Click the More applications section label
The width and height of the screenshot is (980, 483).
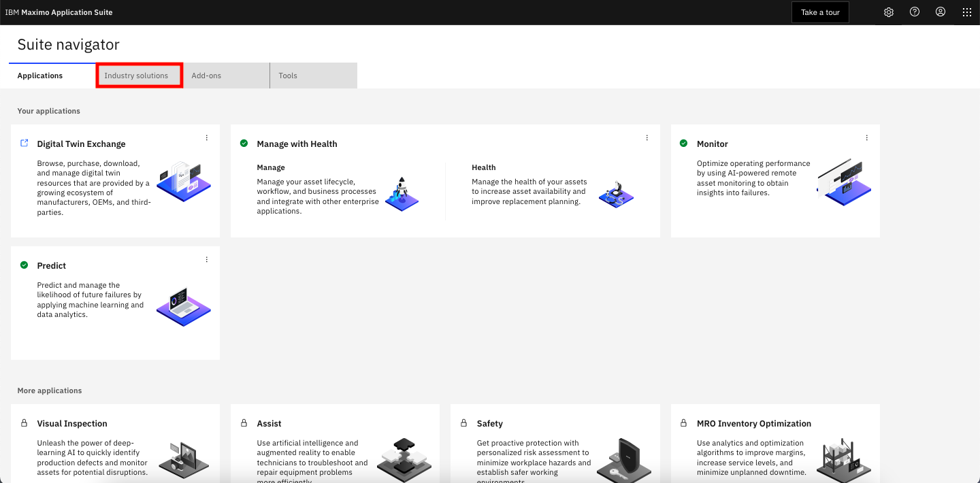50,390
